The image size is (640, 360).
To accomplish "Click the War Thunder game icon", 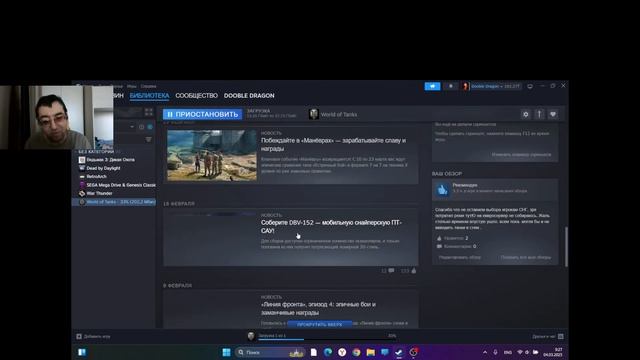I will click(82, 193).
